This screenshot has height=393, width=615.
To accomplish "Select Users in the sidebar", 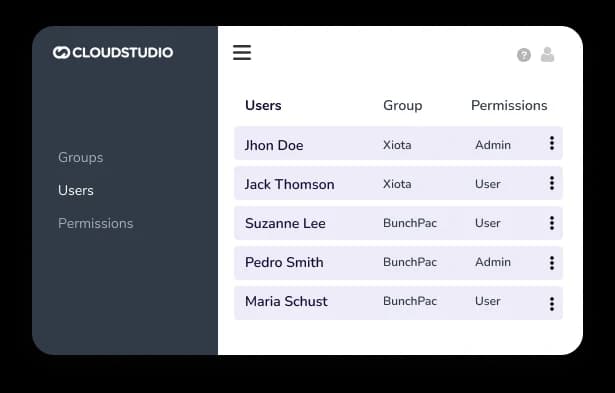I will coord(76,191).
